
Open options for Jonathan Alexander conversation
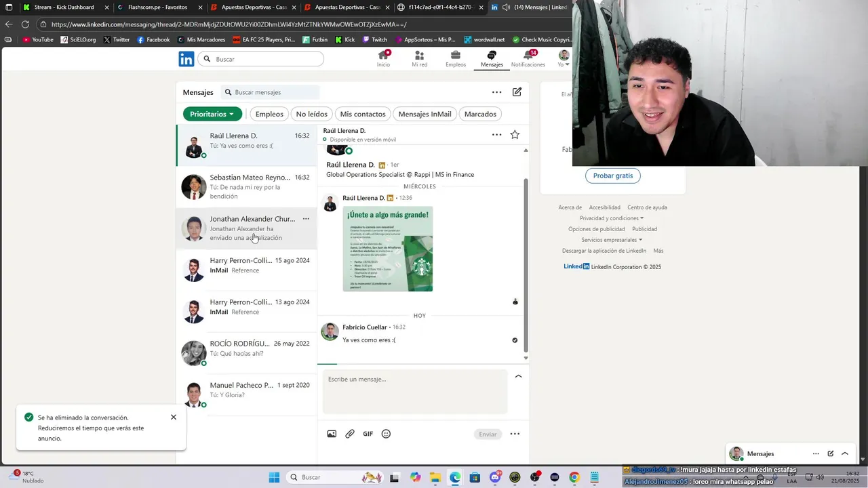click(x=306, y=219)
